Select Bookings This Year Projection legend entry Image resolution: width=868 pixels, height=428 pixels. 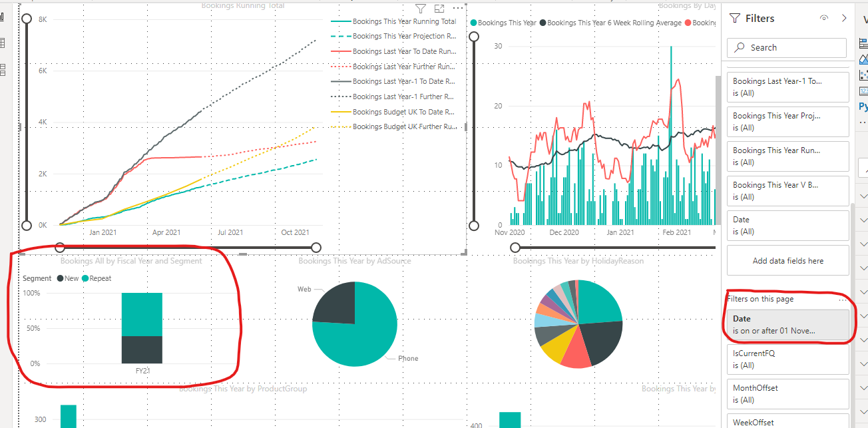click(x=393, y=36)
